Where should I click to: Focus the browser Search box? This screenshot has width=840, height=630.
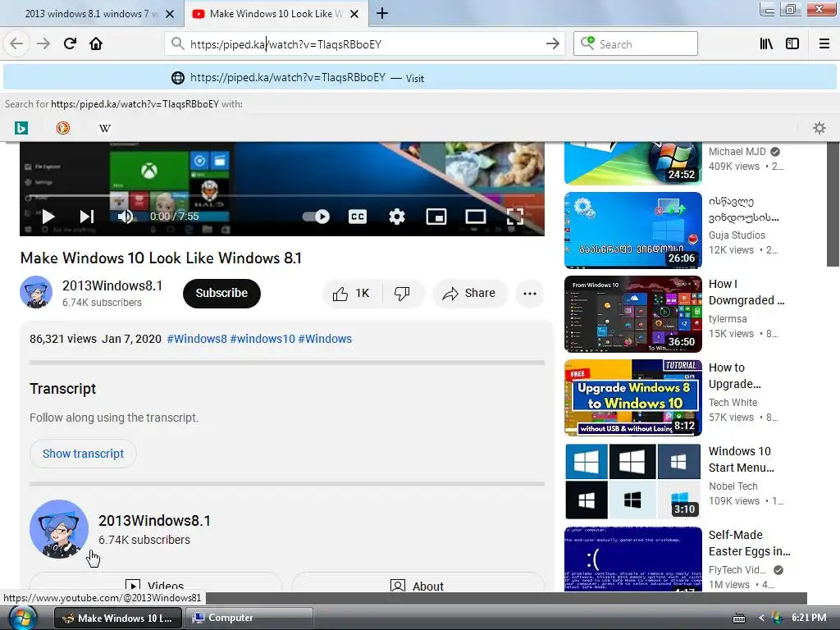[636, 44]
